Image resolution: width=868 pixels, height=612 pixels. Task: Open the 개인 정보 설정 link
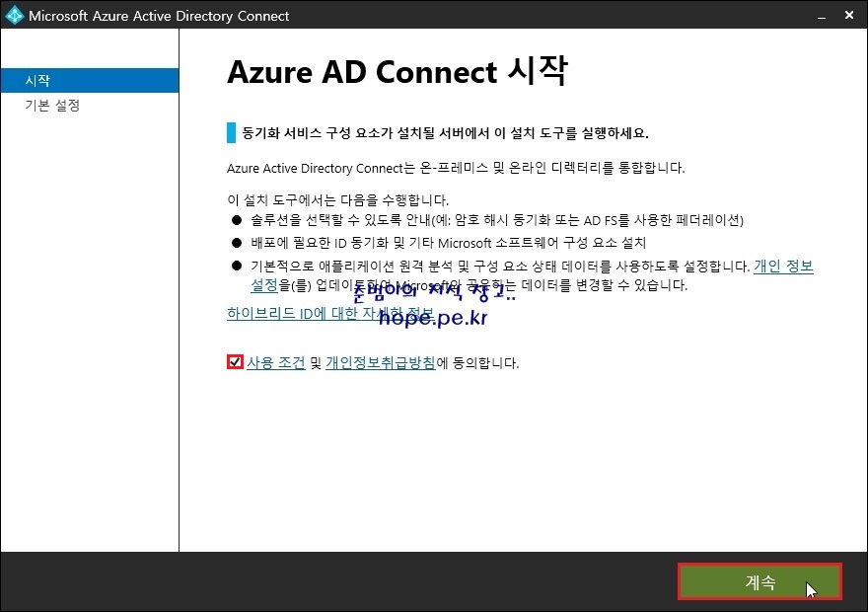click(783, 267)
